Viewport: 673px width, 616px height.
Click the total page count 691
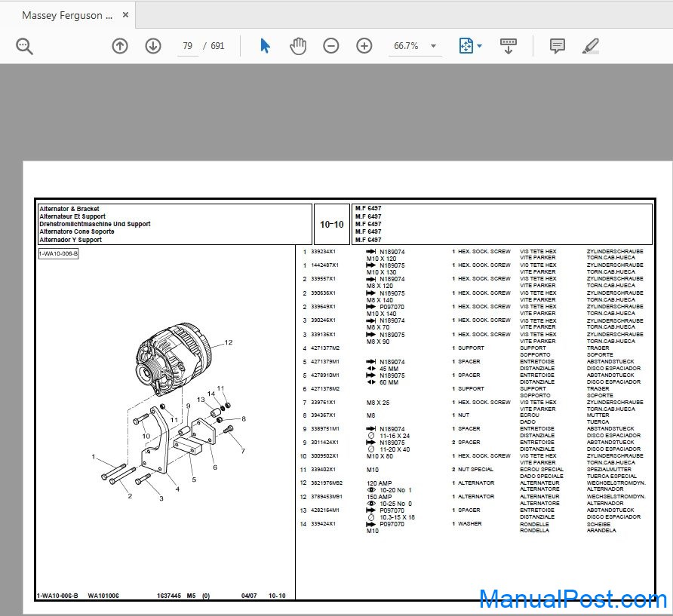point(217,46)
